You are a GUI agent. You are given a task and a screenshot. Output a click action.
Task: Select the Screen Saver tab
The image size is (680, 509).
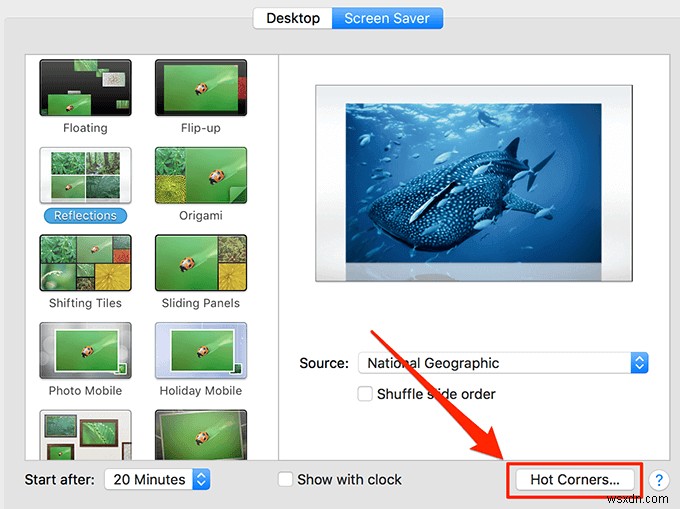click(387, 18)
